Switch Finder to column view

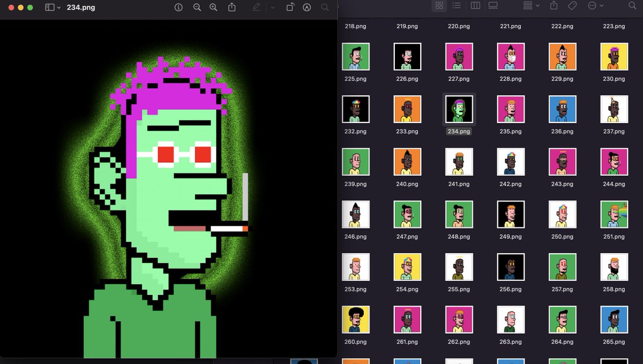(475, 5)
